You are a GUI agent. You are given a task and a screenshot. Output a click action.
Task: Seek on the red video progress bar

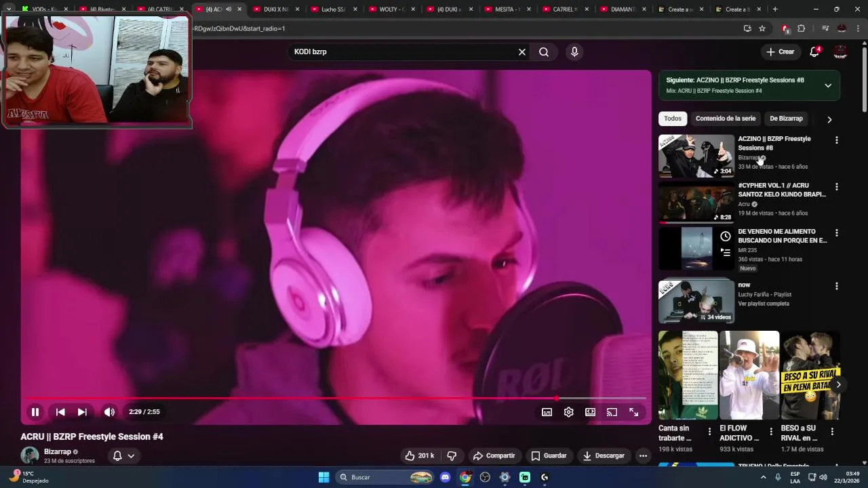pyautogui.click(x=336, y=399)
